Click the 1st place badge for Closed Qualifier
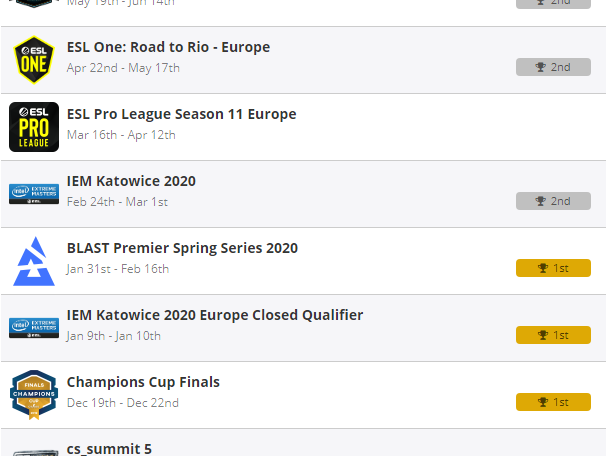Screen dimensions: 606x456 pos(553,335)
